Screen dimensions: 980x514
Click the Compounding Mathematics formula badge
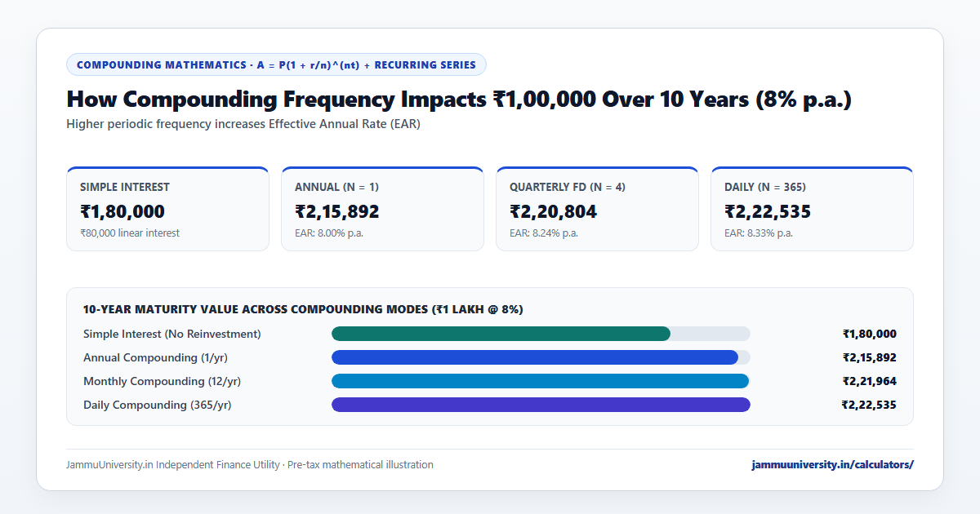tap(276, 64)
